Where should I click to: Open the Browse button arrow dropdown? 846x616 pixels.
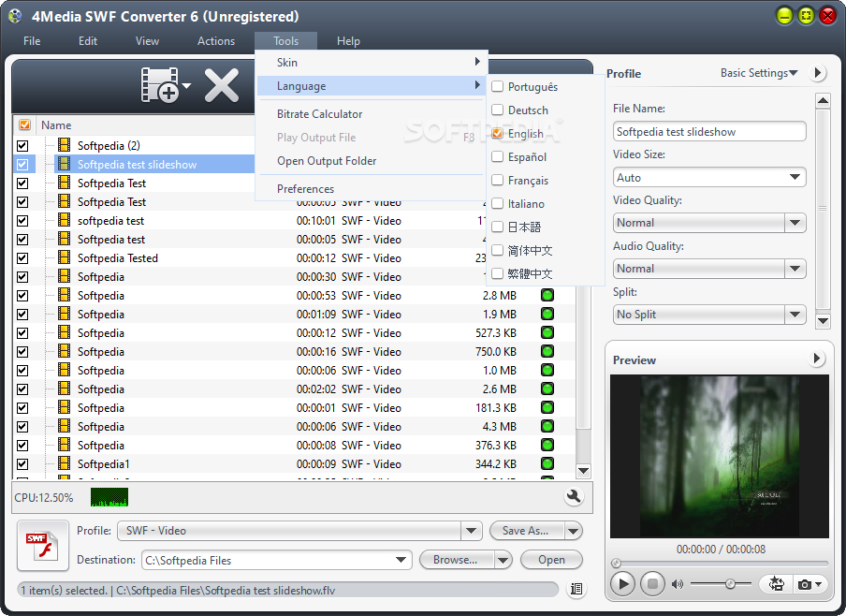[503, 560]
